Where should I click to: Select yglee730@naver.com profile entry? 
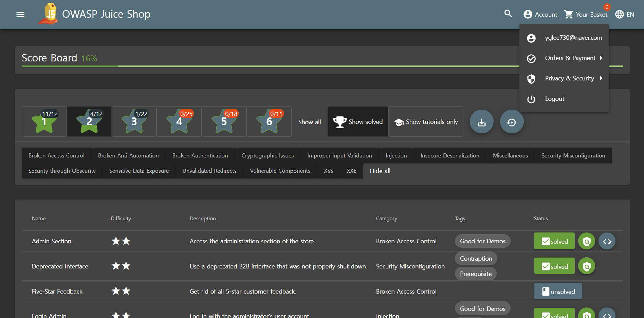(x=564, y=38)
